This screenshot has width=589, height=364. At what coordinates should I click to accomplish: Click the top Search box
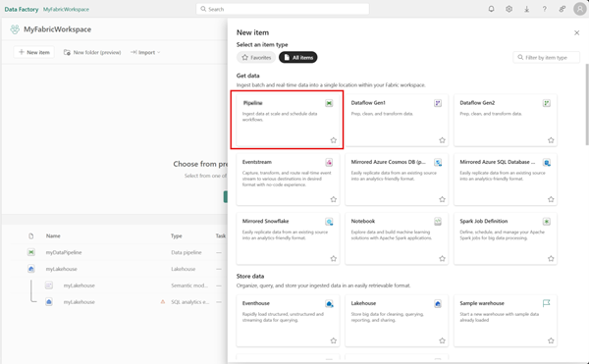(x=283, y=9)
